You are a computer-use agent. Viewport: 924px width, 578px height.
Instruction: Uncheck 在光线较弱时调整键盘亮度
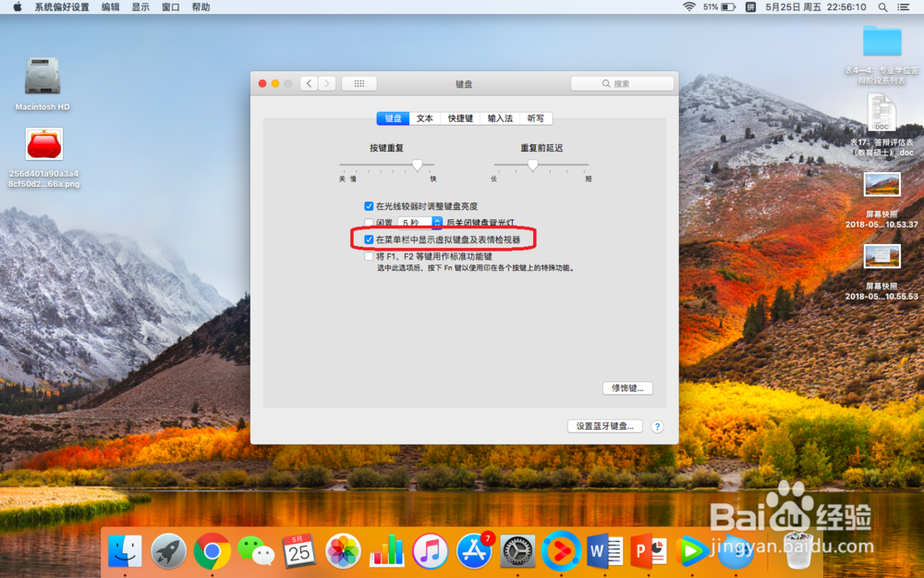tap(369, 206)
